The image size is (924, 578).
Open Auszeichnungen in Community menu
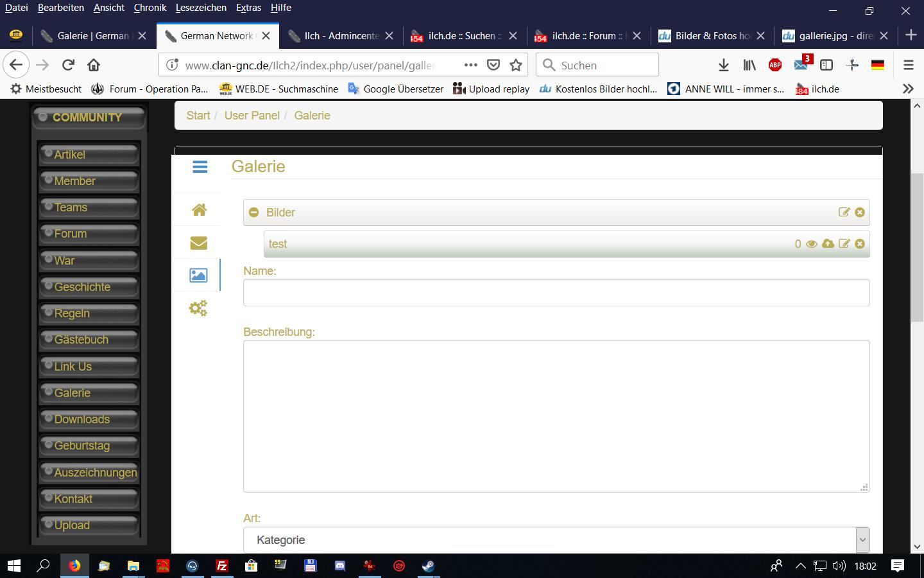pos(89,473)
